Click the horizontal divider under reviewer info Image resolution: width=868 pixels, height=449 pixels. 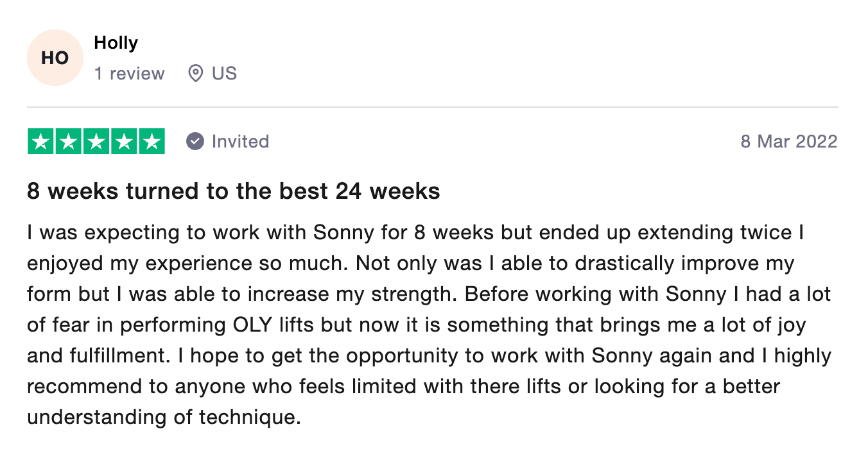click(433, 107)
